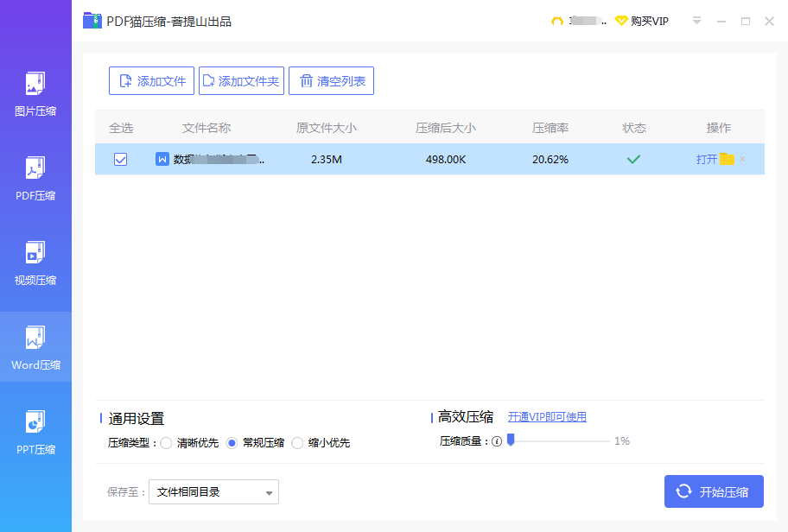This screenshot has width=788, height=532.
Task: Click the Word document icon in file row
Action: 162,159
